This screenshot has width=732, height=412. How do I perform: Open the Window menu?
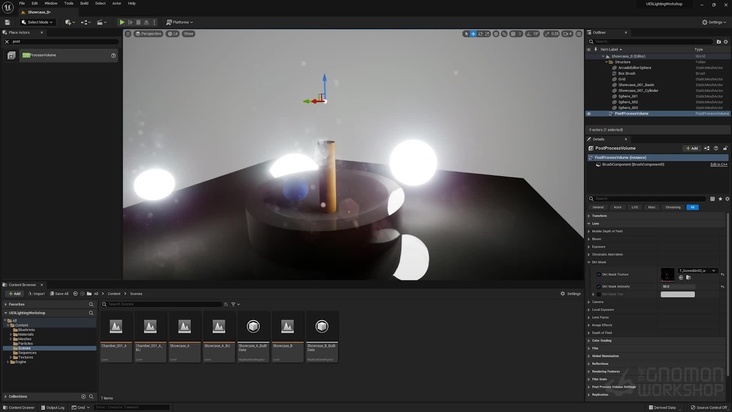(50, 3)
